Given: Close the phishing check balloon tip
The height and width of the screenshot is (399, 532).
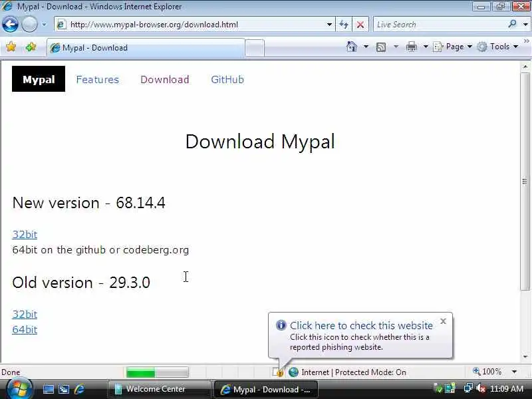Looking at the screenshot, I should (443, 321).
